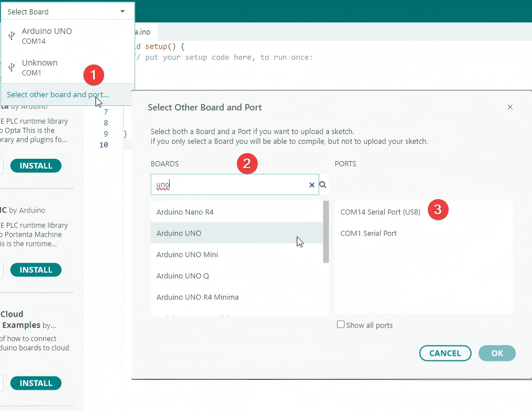The height and width of the screenshot is (411, 532).
Task: Select Arduino UNO R4 Minima board
Action: (237, 297)
